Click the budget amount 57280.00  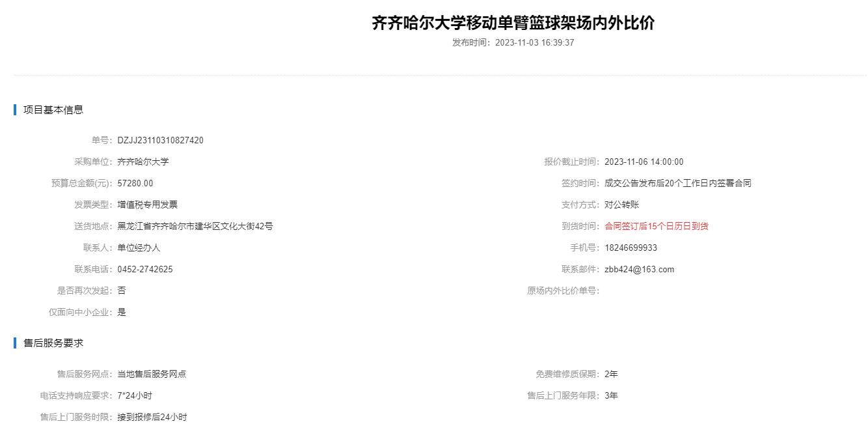[x=135, y=183]
